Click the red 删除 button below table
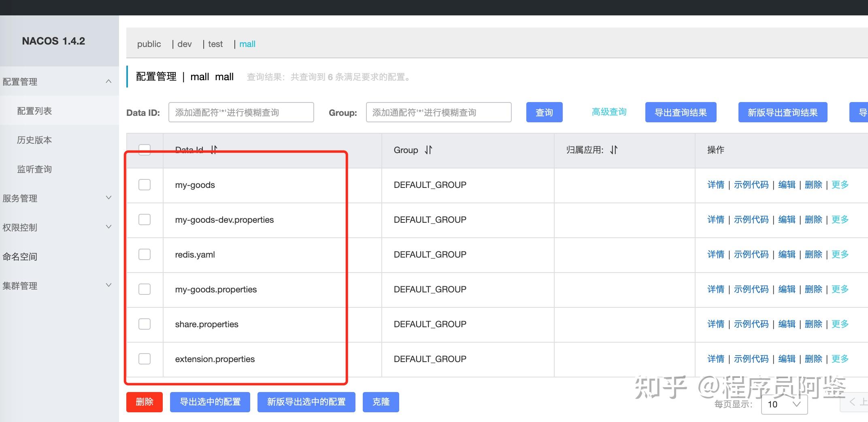This screenshot has width=868, height=422. [x=145, y=402]
